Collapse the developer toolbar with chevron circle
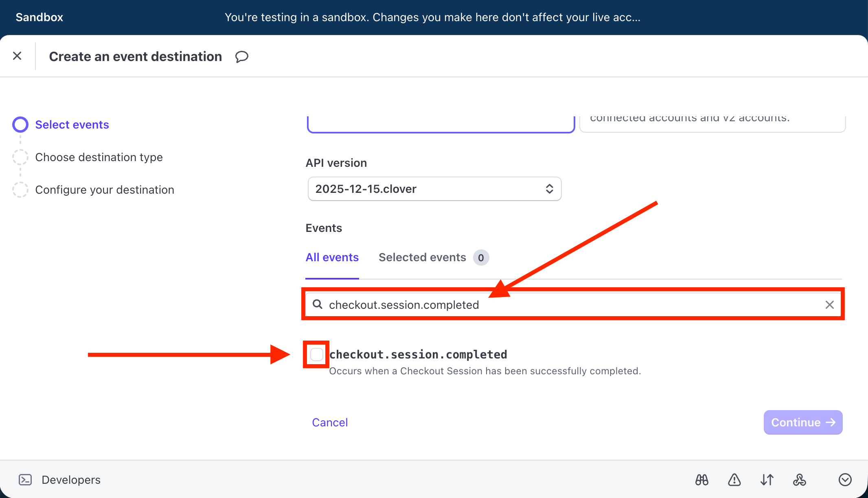868x498 pixels. (845, 480)
